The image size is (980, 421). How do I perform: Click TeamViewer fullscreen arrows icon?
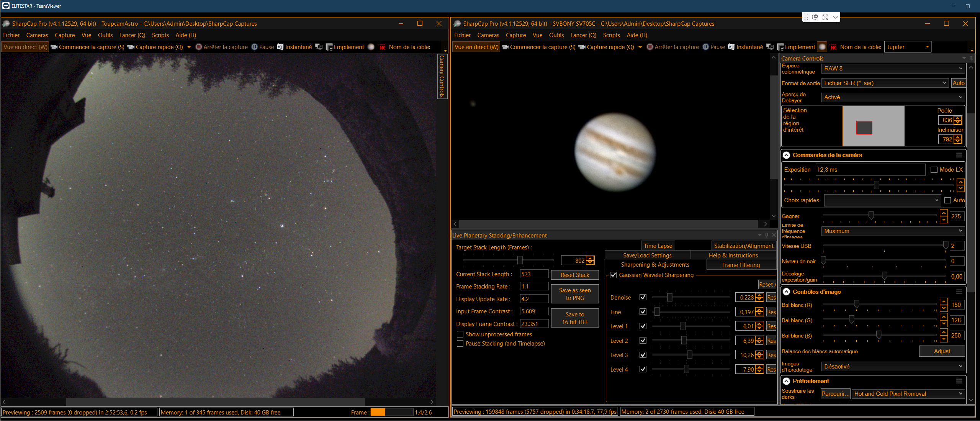(825, 17)
